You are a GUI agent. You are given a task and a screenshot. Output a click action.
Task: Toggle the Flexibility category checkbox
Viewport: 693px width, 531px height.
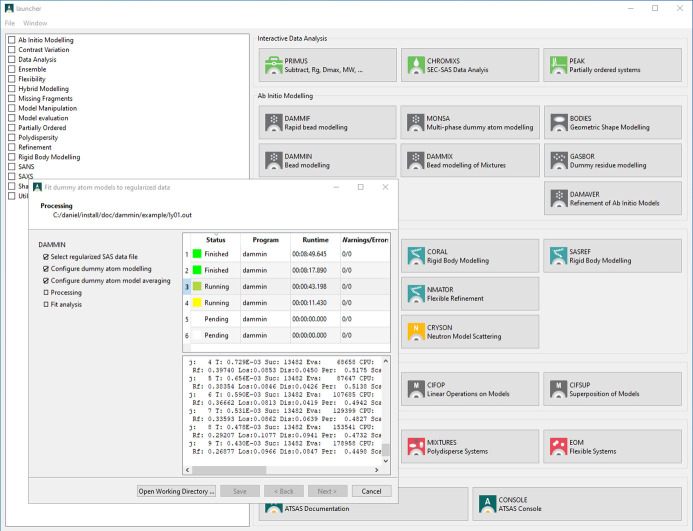tap(11, 79)
